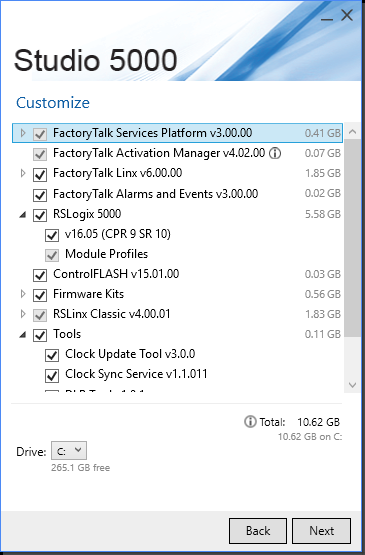The width and height of the screenshot is (365, 555).
Task: Click the 1.85 GB size value
Action: (x=323, y=173)
